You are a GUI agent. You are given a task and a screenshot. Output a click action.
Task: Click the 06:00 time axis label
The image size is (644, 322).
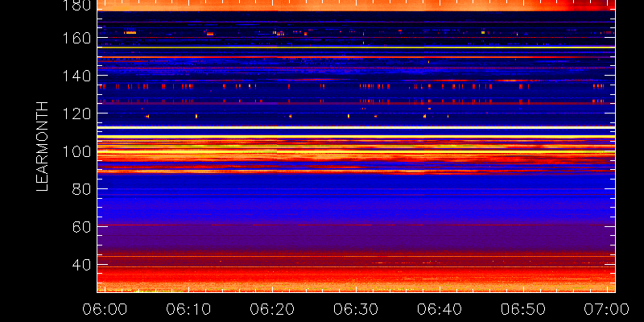(x=105, y=309)
